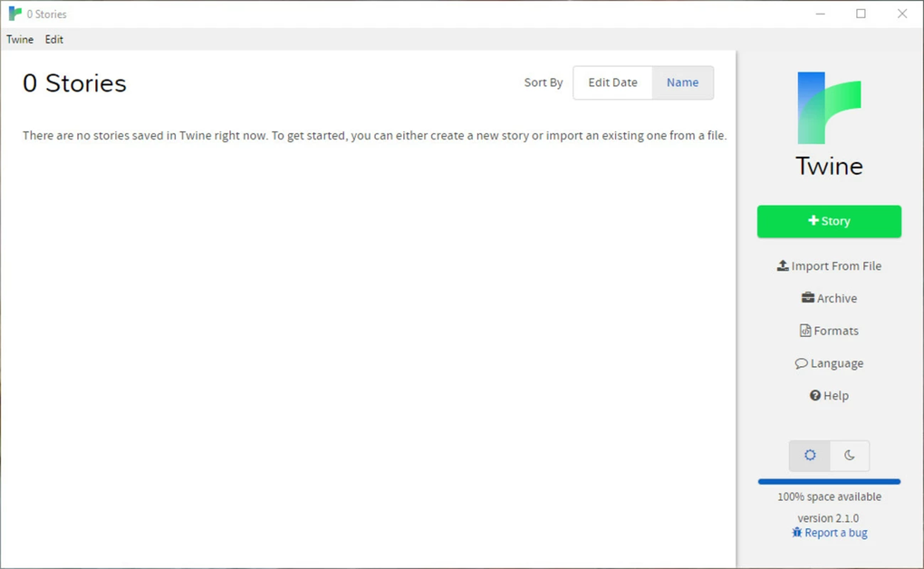Image resolution: width=924 pixels, height=569 pixels.
Task: Sort stories by Edit Date
Action: 612,82
